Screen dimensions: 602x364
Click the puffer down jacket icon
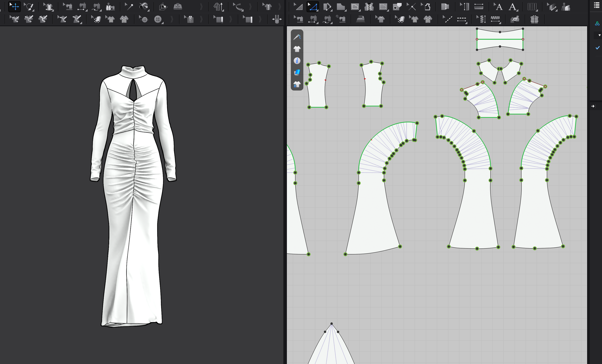[x=534, y=19]
